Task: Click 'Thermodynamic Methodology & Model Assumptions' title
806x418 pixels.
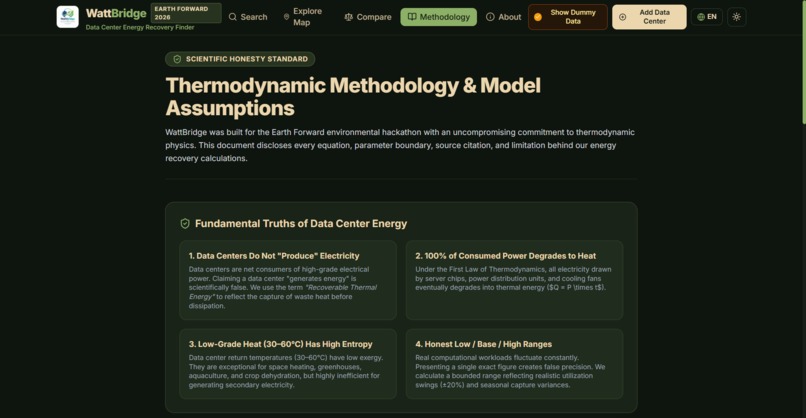Action: 353,97
